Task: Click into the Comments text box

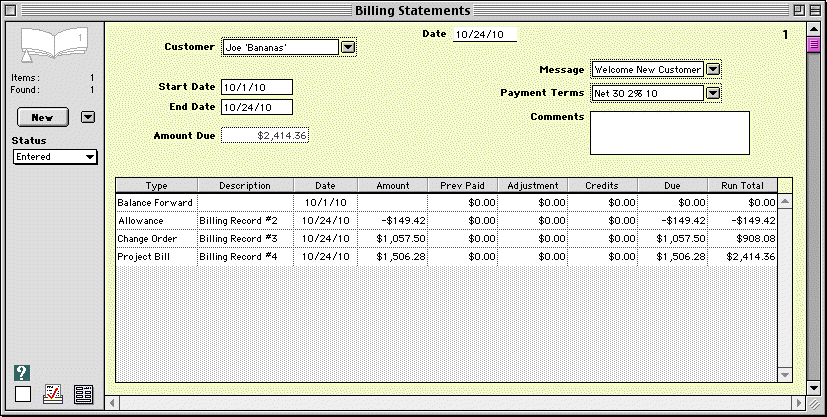Action: 669,132
